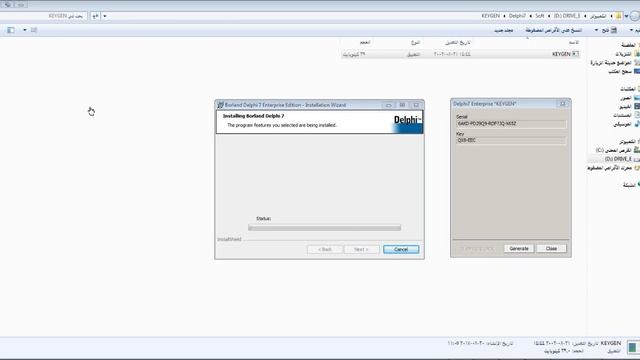Select (D:) DRIVE_E in navigation pane

tap(619, 159)
